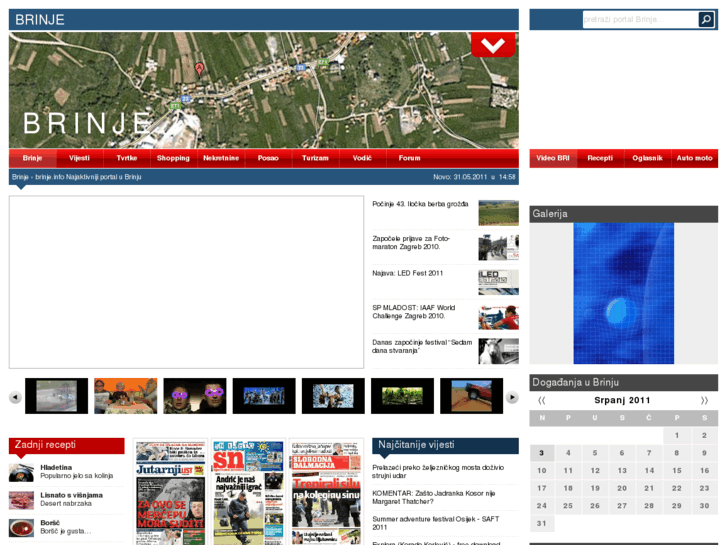
Task: Expand the red chevron dropdown on map
Action: [x=493, y=45]
